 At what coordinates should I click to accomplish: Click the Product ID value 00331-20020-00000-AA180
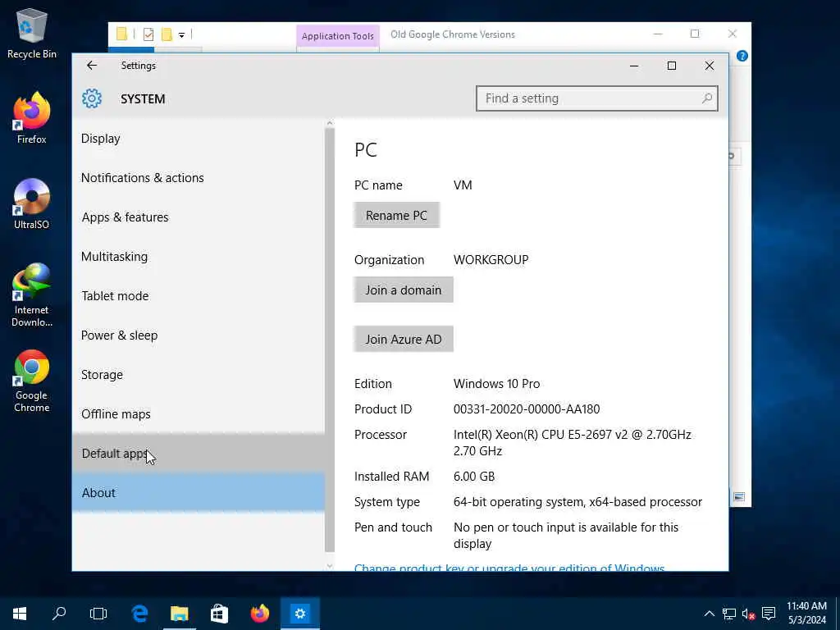[527, 409]
